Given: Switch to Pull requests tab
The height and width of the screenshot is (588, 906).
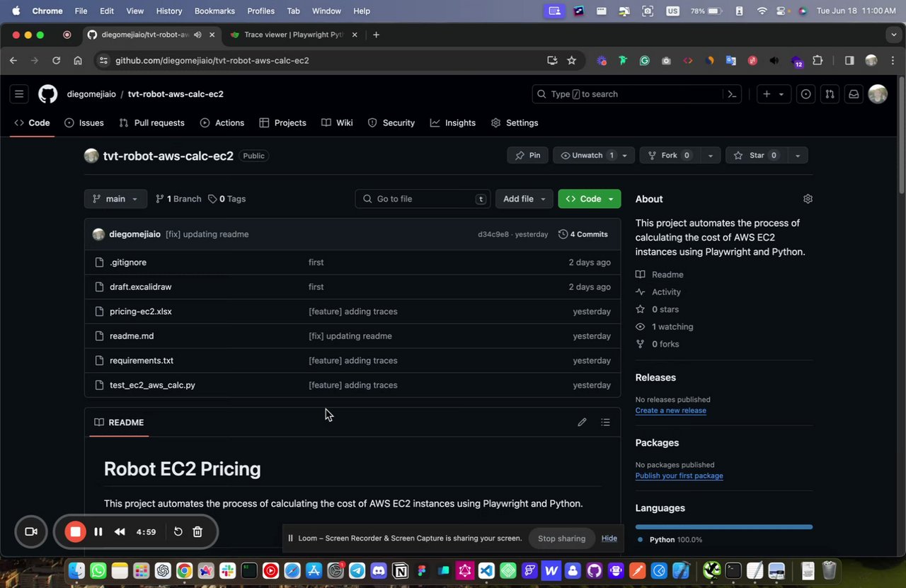Looking at the screenshot, I should pyautogui.click(x=151, y=123).
